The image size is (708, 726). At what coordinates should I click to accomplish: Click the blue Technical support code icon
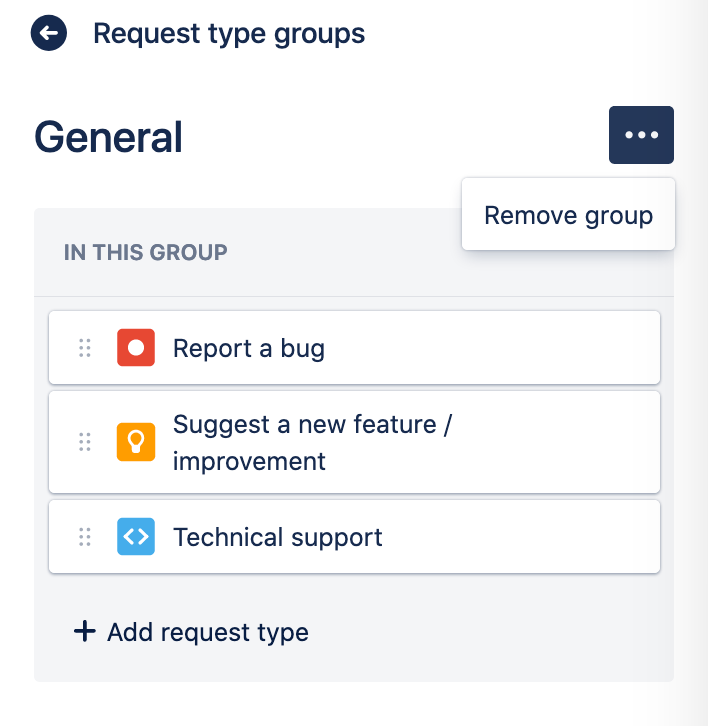tap(136, 537)
